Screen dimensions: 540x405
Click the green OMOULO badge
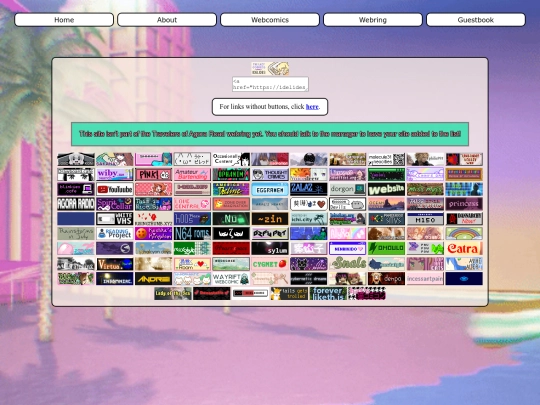click(386, 248)
